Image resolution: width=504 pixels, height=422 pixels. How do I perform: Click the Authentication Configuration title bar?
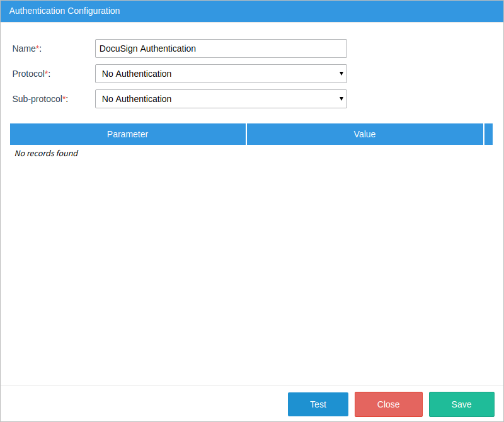(x=252, y=11)
